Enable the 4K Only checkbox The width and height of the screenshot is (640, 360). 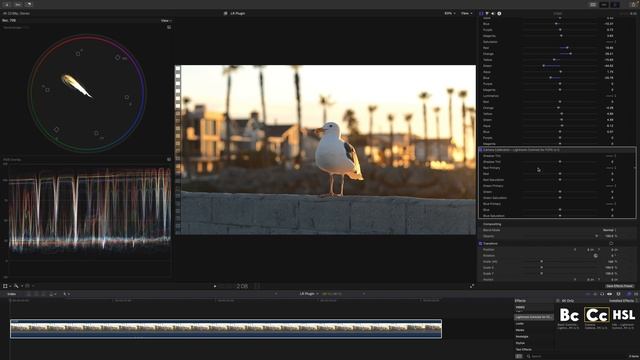558,301
